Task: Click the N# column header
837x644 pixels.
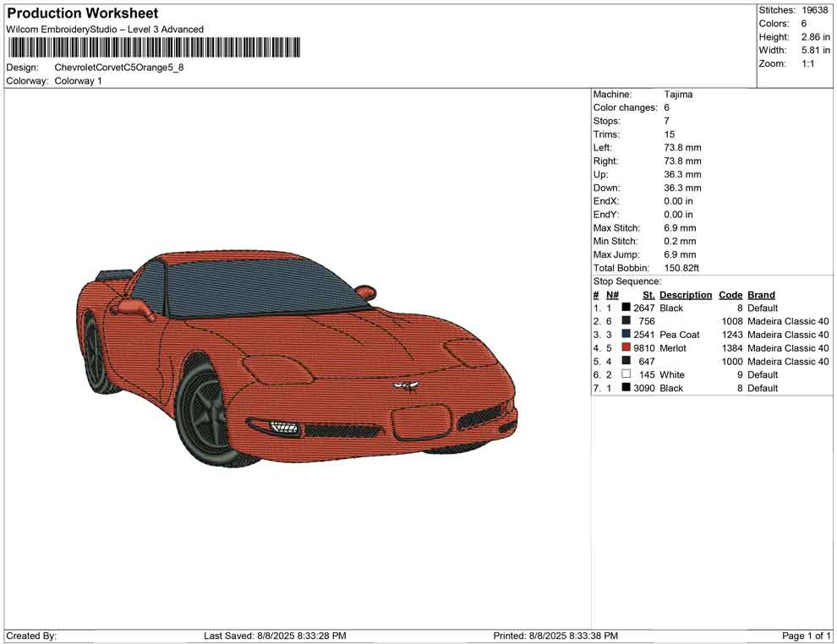Action: click(x=612, y=295)
